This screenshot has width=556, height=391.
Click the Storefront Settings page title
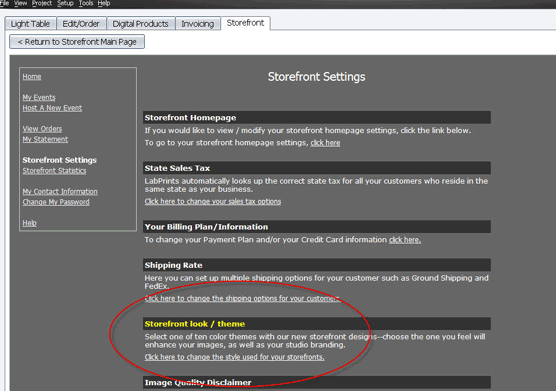click(316, 77)
